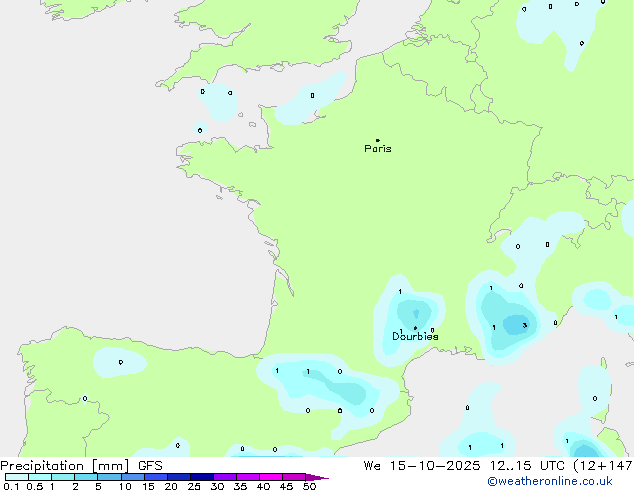
Task: Click the '(12+147' forecast offset text
Action: [x=603, y=466]
